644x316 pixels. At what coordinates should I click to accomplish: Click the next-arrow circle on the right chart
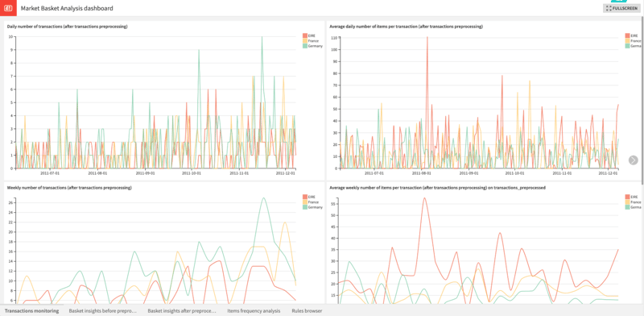634,160
